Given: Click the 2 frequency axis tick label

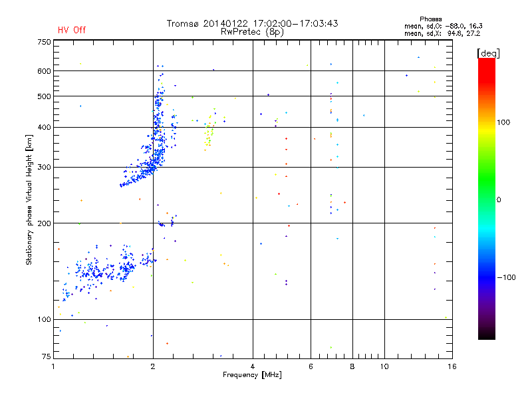Looking at the screenshot, I should [153, 366].
